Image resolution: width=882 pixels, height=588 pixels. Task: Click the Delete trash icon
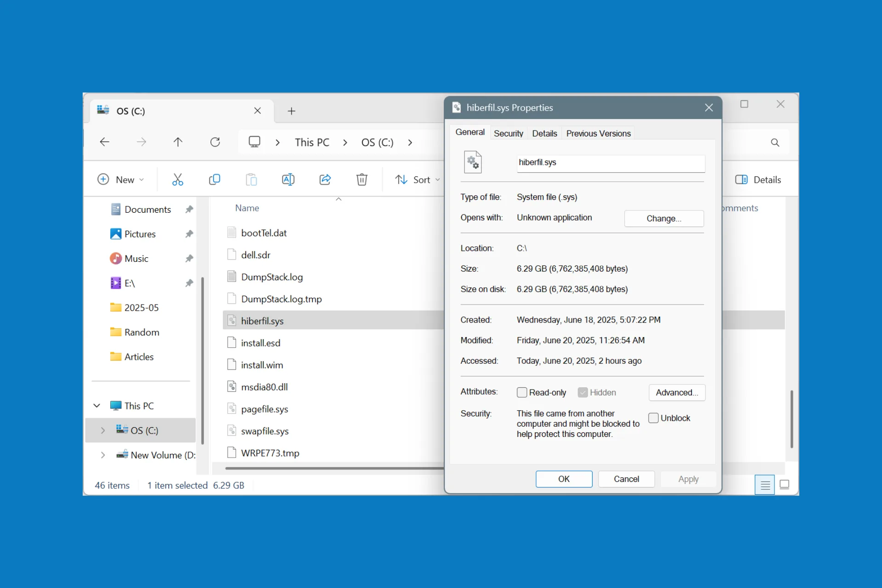click(362, 179)
